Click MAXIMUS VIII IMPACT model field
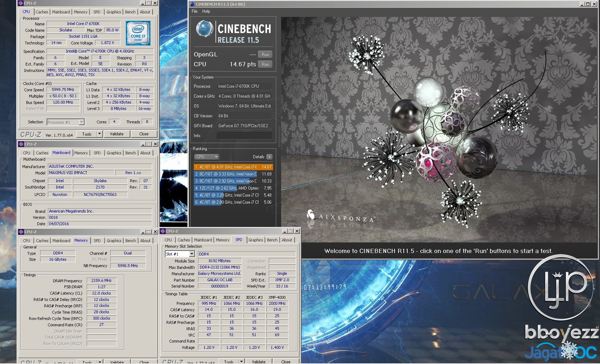This screenshot has width=600, height=364. point(81,173)
